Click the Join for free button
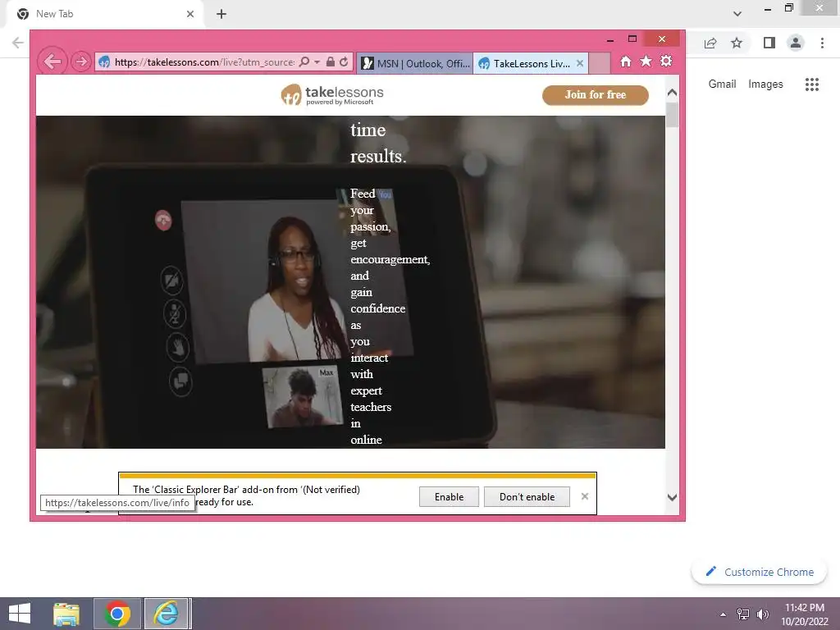 click(596, 95)
